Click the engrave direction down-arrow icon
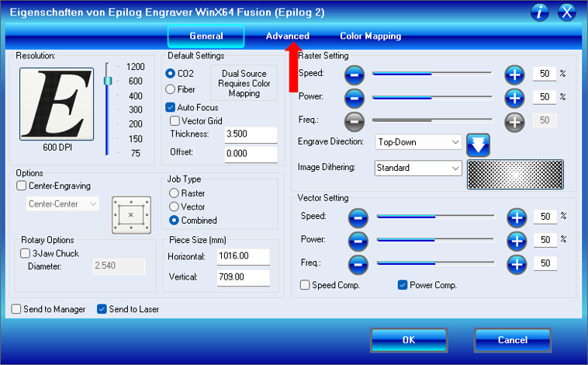This screenshot has width=588, height=365. tap(478, 144)
